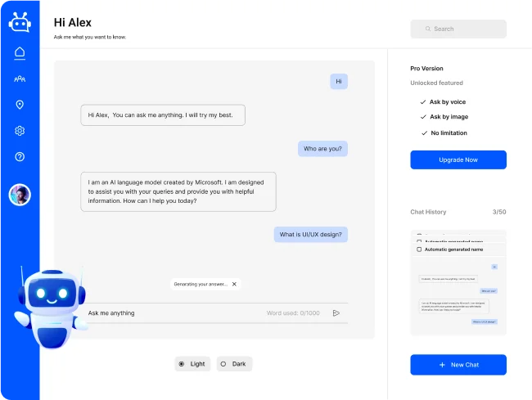The height and width of the screenshot is (400, 532).
Task: Click the robot mascot assistant
Action: [51, 308]
